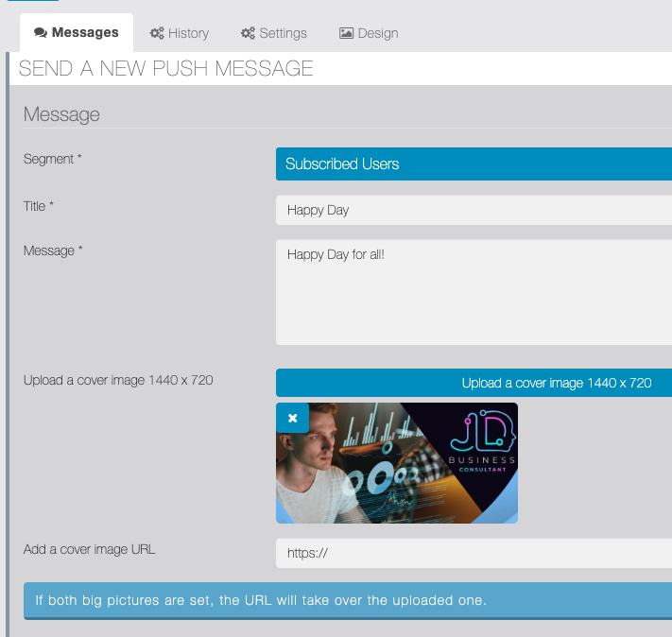Click the Message * field label
672x637 pixels.
[53, 250]
